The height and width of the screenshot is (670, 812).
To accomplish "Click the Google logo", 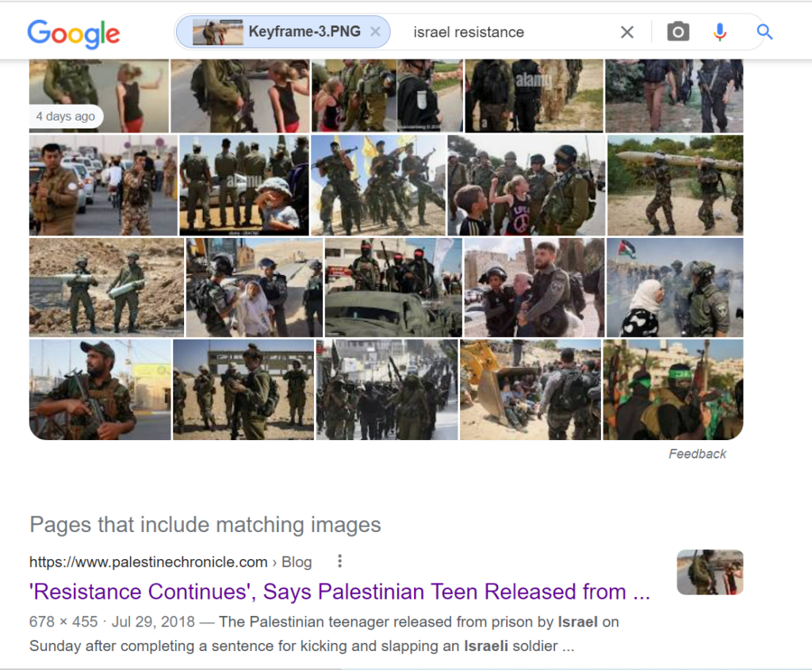I will 74,33.
